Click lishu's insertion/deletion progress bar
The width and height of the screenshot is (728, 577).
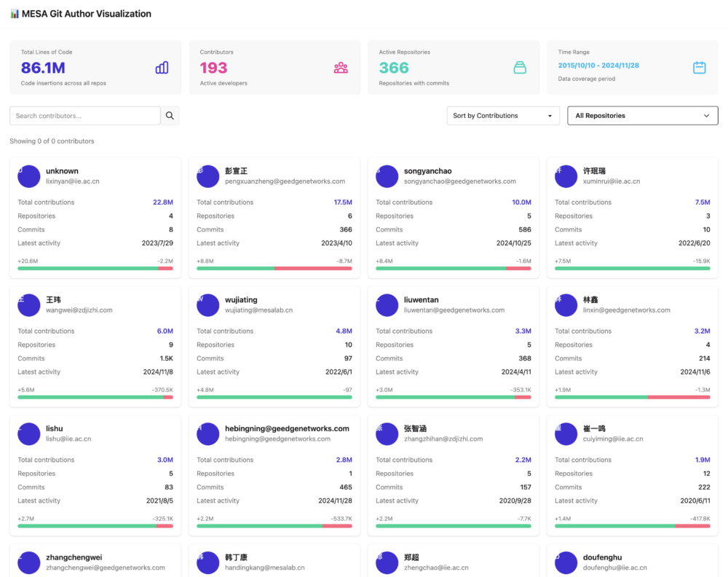pyautogui.click(x=95, y=525)
